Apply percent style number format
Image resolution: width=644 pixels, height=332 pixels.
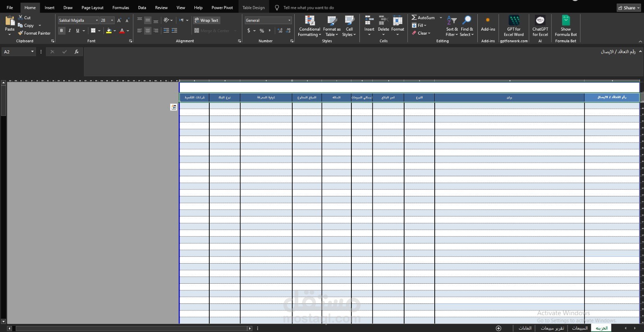(x=262, y=31)
